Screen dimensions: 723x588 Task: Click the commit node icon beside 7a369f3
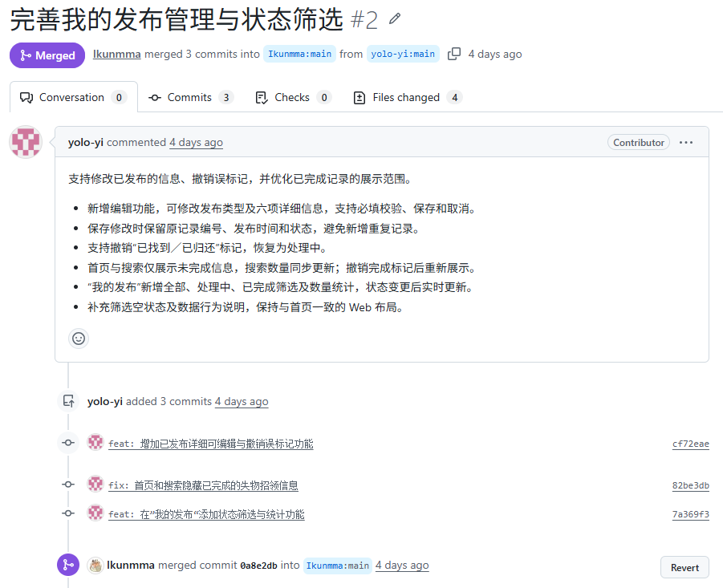[x=68, y=513]
